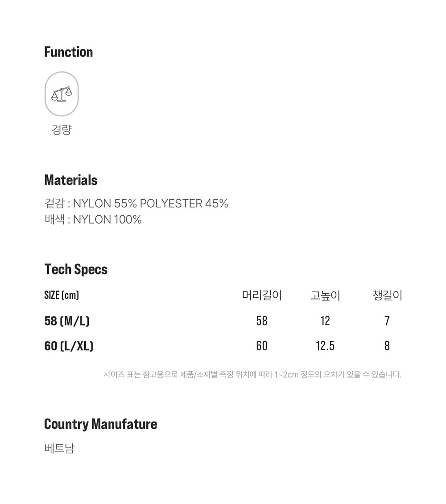Screen dimensions: 446x504
Task: Click the gray size disclaimer note
Action: (x=252, y=374)
